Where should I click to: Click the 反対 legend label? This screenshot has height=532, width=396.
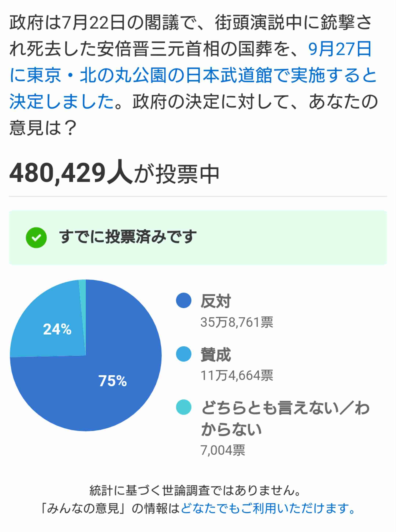click(216, 301)
